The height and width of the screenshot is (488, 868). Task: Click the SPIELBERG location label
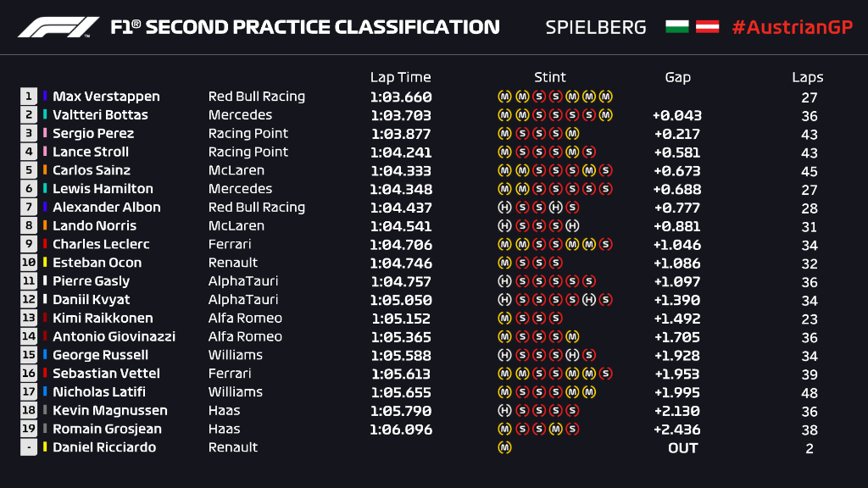pos(596,27)
